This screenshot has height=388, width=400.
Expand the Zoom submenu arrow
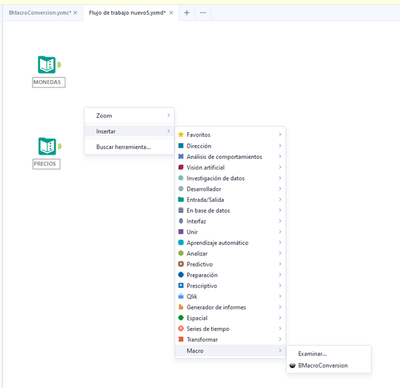(169, 115)
